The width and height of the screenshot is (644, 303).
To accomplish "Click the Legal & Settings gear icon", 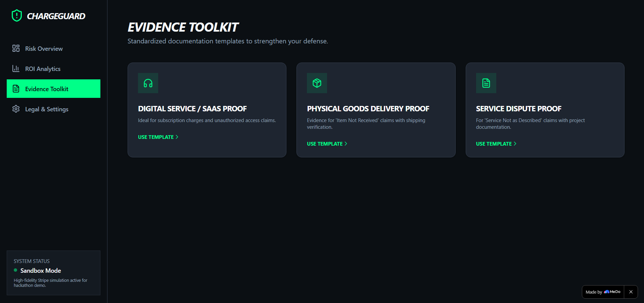I will pos(16,109).
